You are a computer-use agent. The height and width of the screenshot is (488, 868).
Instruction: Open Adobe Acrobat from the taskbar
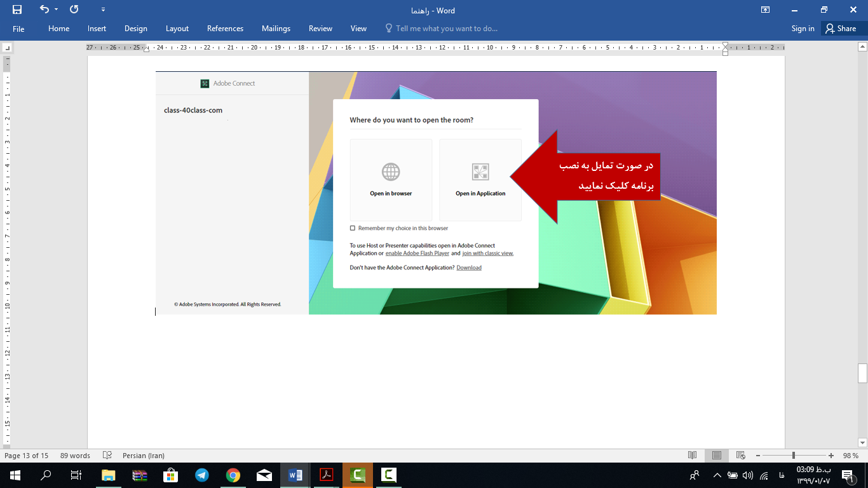[327, 475]
